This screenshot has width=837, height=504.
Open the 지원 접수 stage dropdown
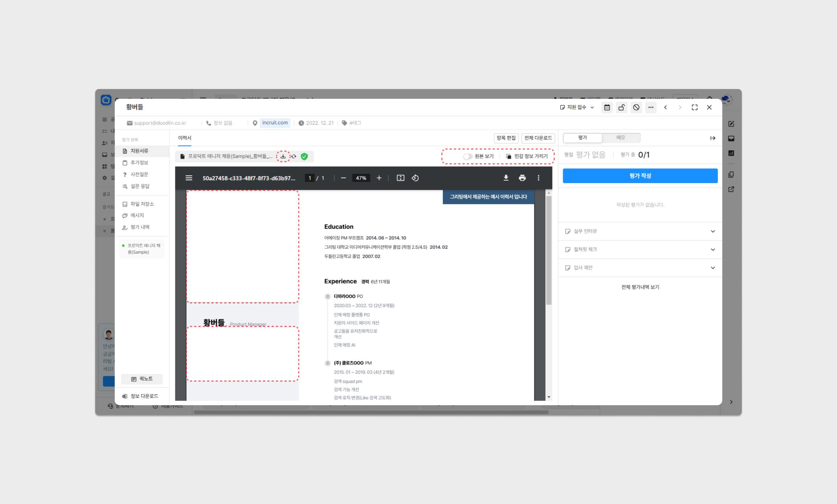[577, 108]
